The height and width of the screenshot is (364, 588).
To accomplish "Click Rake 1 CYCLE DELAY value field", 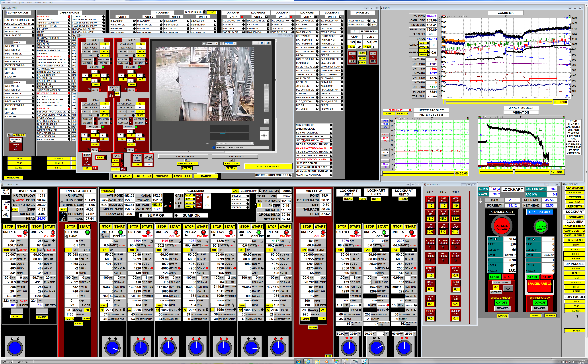I will 105,44.
